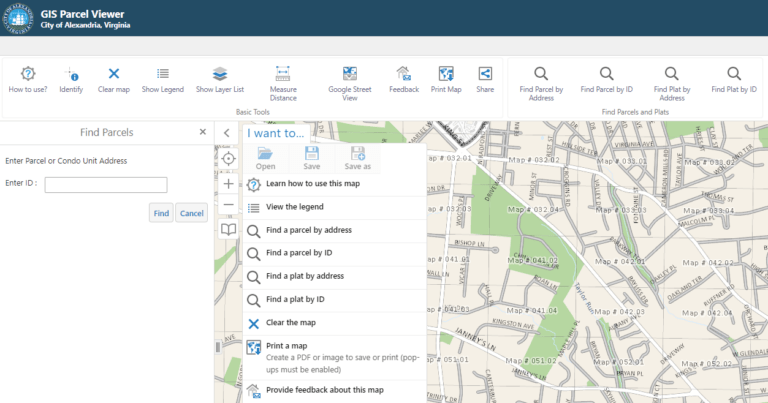
Task: Open the Show Legend tool
Action: [162, 74]
